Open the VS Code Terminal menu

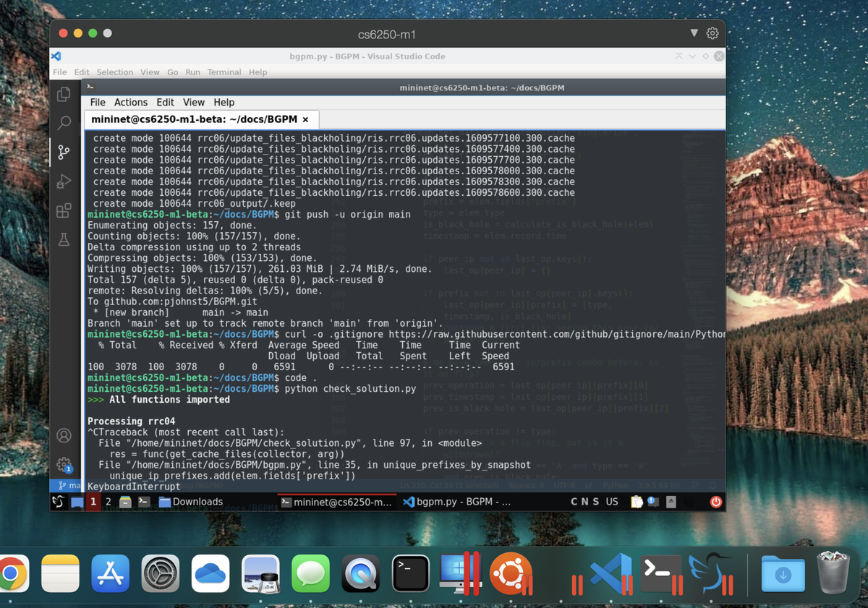pyautogui.click(x=224, y=72)
